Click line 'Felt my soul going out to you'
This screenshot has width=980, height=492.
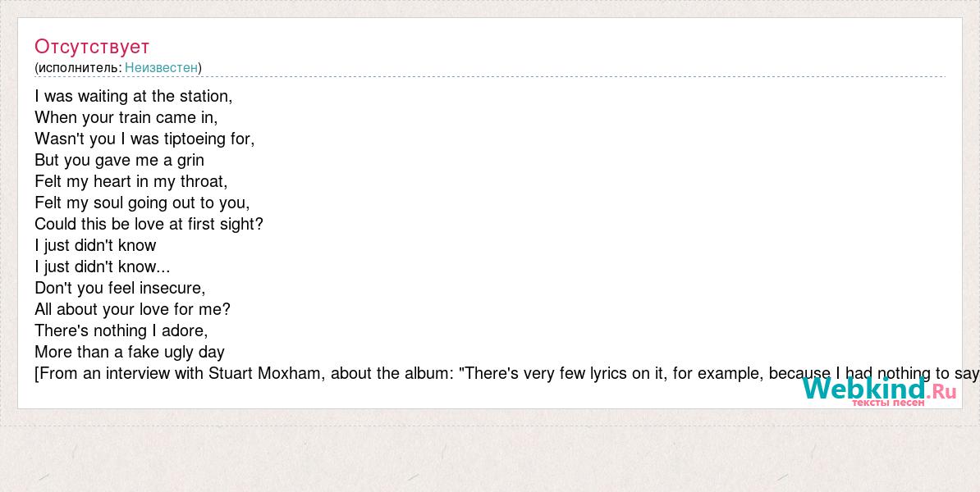point(143,203)
